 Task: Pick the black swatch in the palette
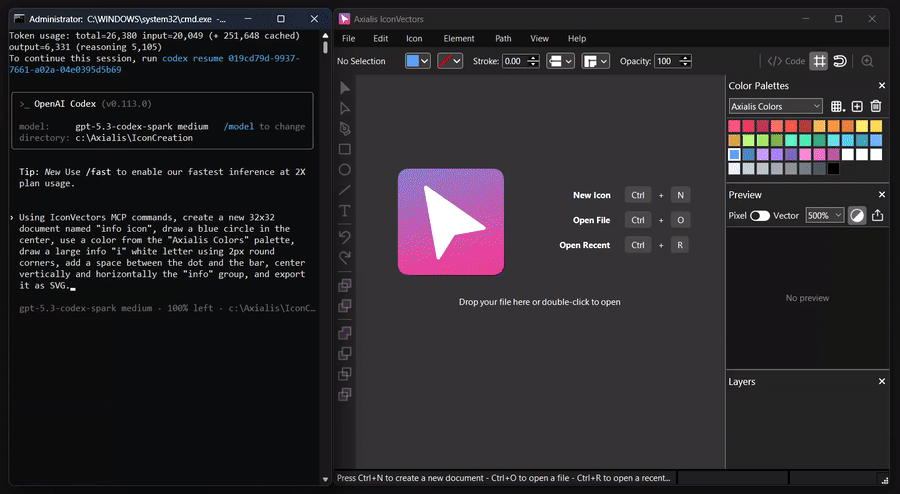[833, 169]
